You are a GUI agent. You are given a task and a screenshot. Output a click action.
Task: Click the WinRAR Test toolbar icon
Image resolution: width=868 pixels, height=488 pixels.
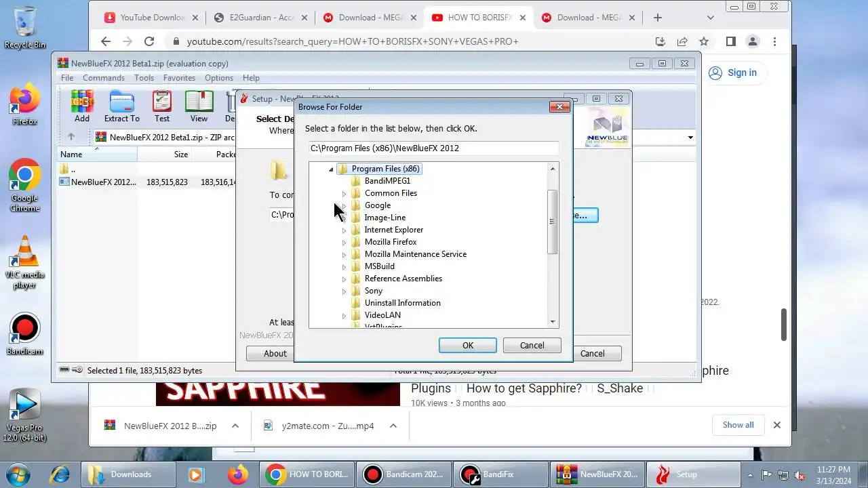(162, 106)
